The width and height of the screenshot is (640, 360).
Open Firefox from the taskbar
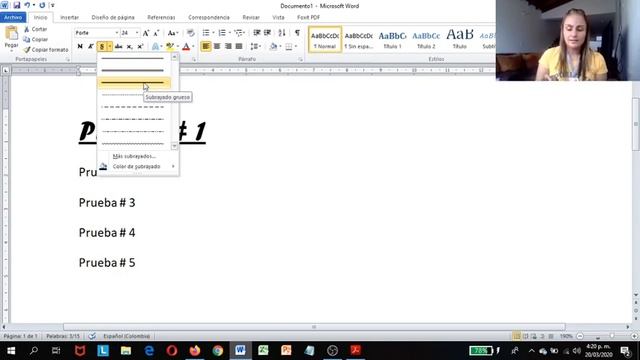195,351
